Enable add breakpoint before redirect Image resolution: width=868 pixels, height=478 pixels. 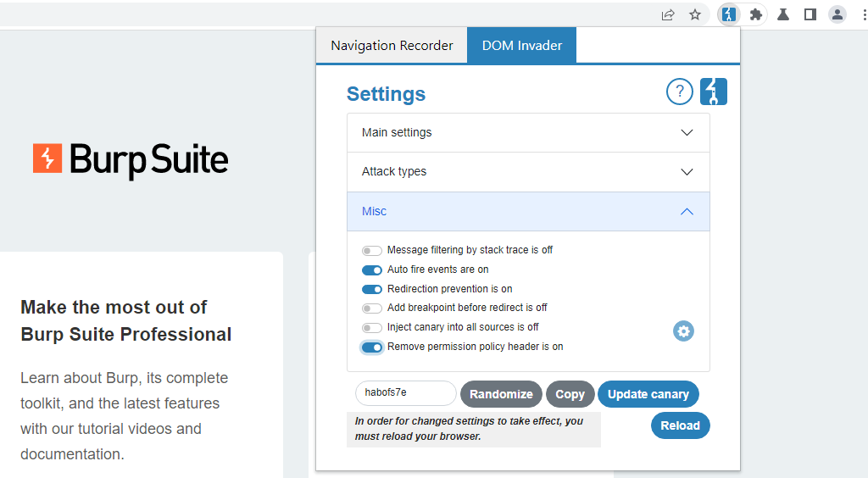coord(372,308)
